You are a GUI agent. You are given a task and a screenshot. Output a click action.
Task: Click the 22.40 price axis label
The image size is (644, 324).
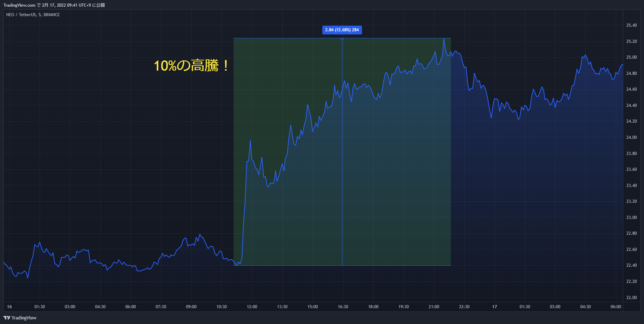(x=631, y=265)
